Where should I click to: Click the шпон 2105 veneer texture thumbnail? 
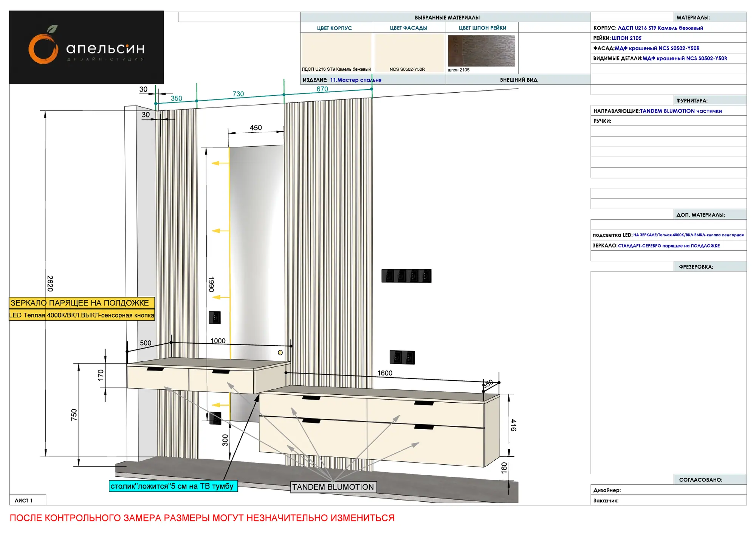[x=481, y=51]
